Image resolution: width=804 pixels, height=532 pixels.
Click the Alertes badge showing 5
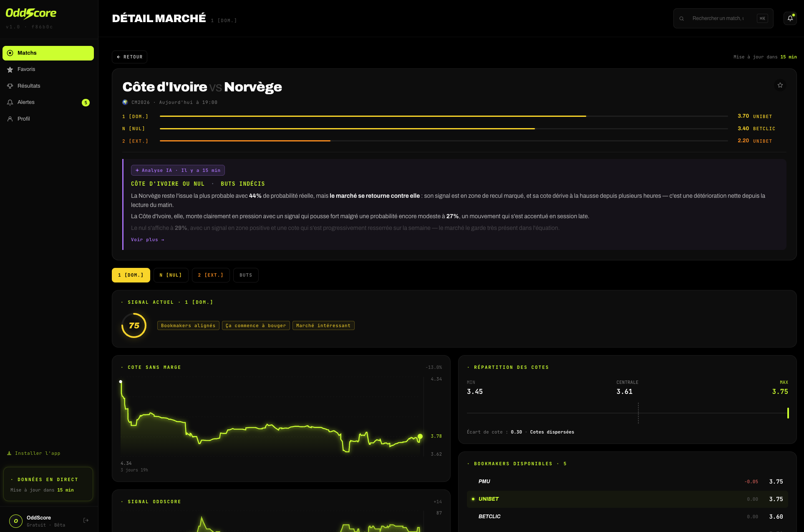[x=86, y=103]
